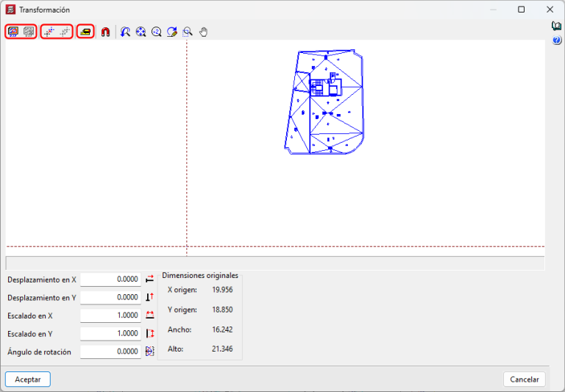Open the blue question mark help icon
The image size is (565, 392).
[556, 40]
